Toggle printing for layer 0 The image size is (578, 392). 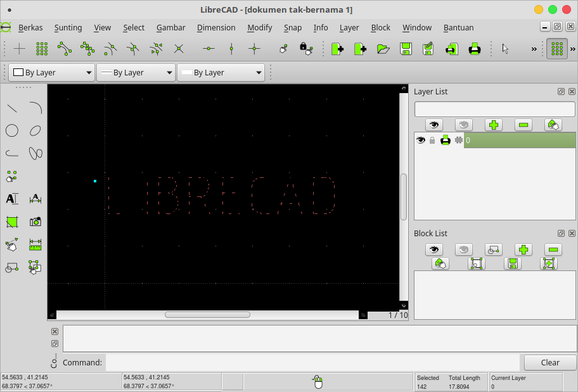[x=446, y=141]
